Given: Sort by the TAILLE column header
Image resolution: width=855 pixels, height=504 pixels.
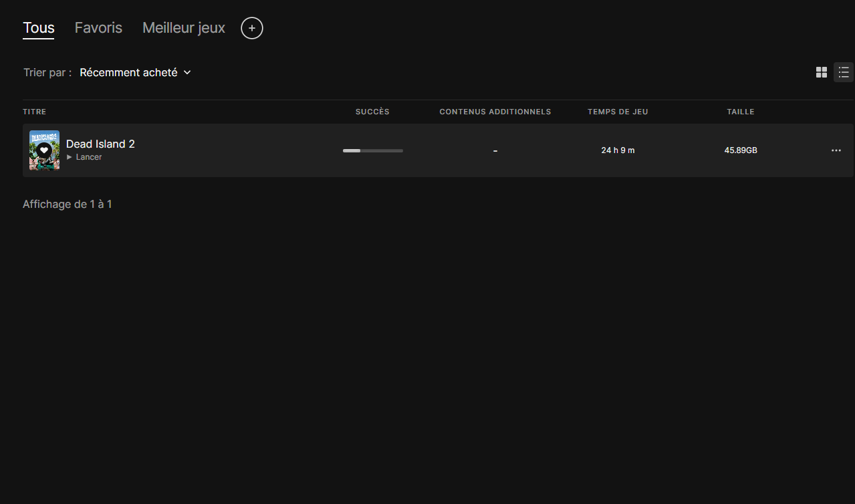Looking at the screenshot, I should pyautogui.click(x=741, y=112).
